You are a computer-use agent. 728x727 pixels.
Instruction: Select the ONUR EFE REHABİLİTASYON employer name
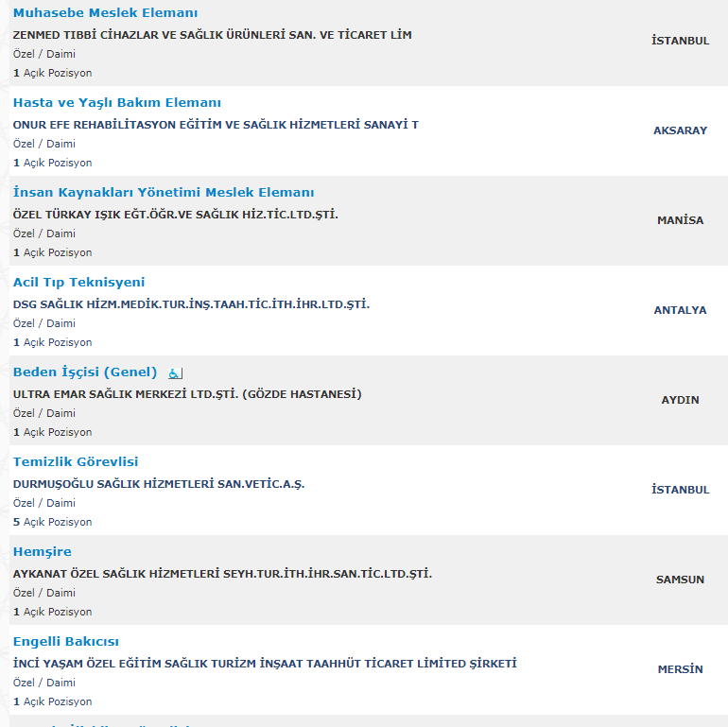click(x=216, y=125)
